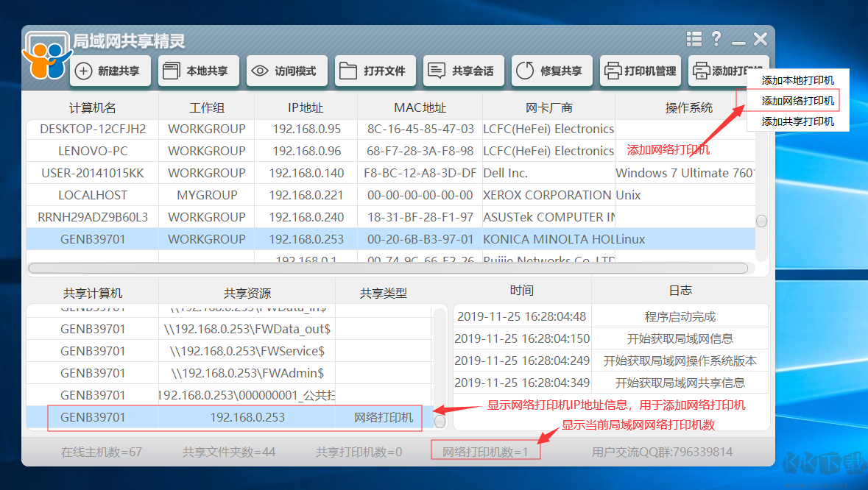
Task: Open 共享会话 share sessions
Action: tap(464, 71)
